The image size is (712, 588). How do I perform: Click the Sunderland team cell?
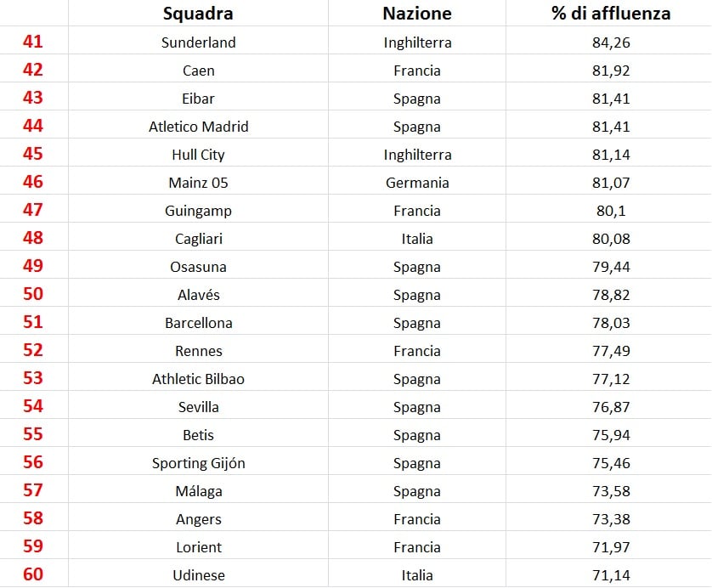[199, 42]
